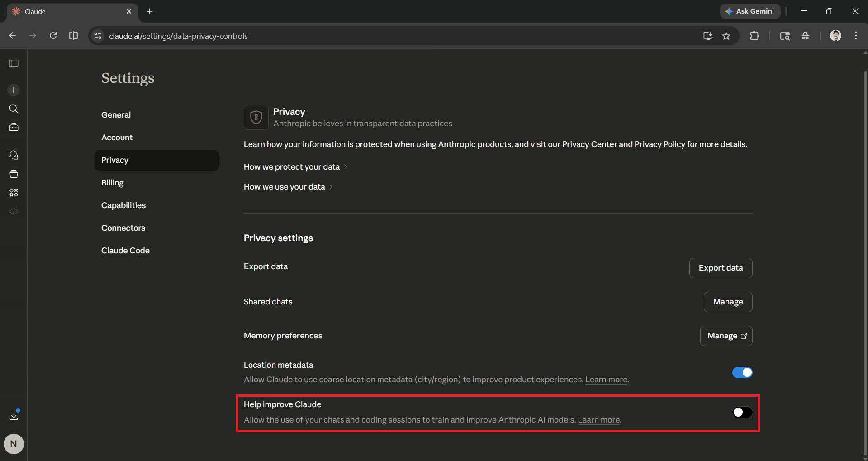Click the Export data button

721,268
